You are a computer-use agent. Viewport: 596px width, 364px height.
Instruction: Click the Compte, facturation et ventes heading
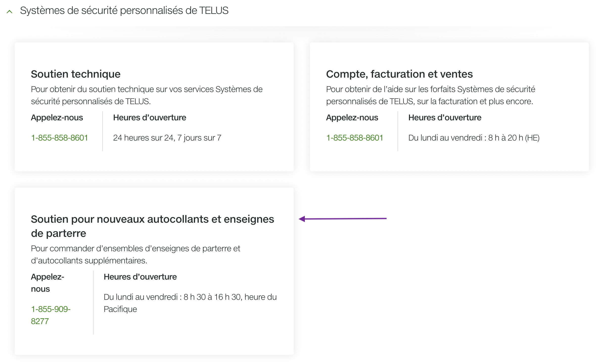399,74
